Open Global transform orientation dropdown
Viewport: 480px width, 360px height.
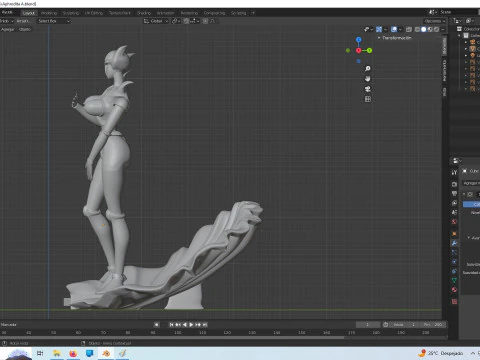click(x=156, y=21)
